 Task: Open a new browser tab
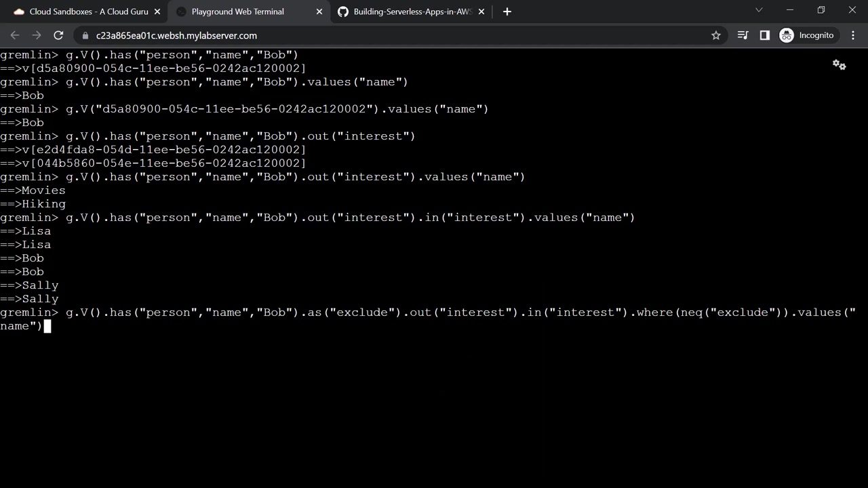pyautogui.click(x=507, y=12)
